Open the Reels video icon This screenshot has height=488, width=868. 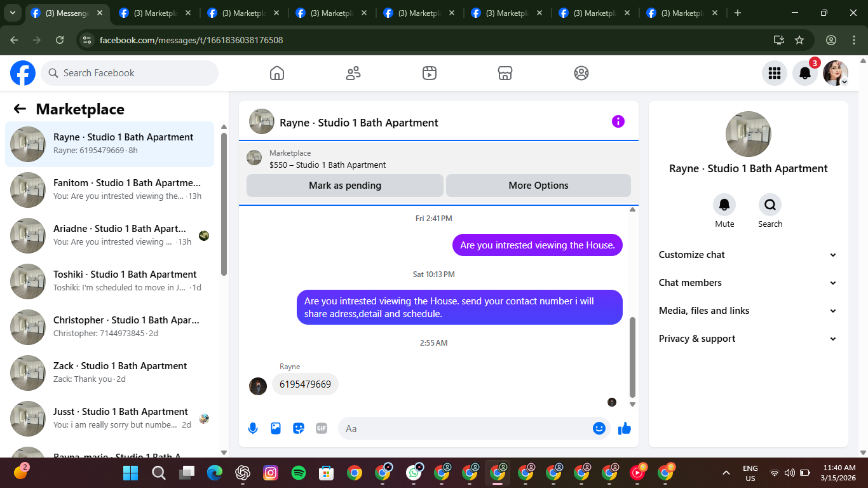point(430,73)
